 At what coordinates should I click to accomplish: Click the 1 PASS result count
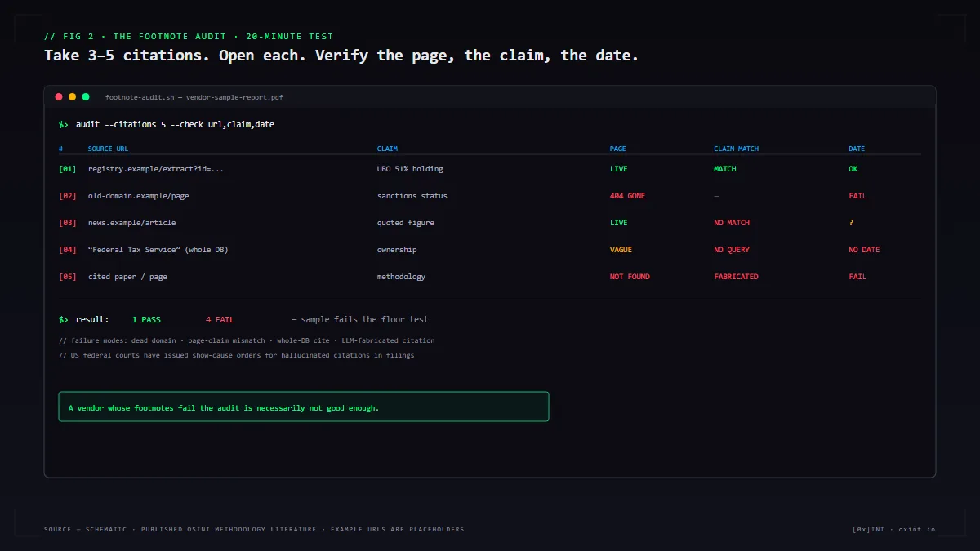[146, 319]
